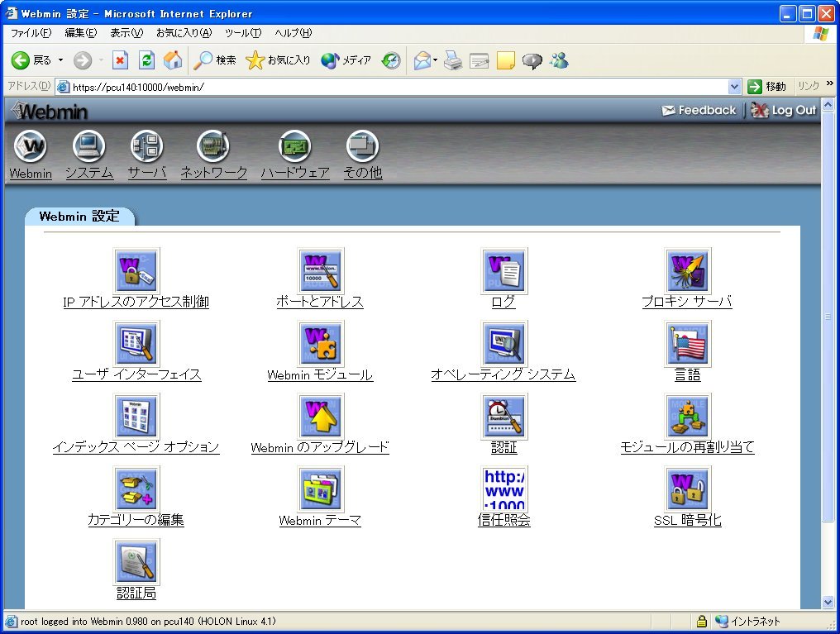Open the オペレーティング システム icon
The image size is (840, 634).
504,343
